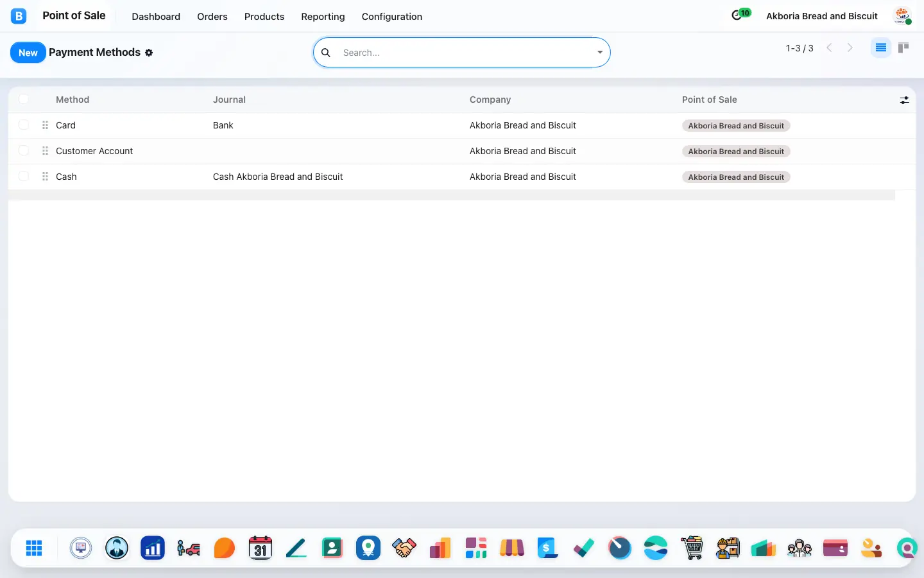The height and width of the screenshot is (578, 924).
Task: Open optional columns adjust icon
Action: (904, 100)
